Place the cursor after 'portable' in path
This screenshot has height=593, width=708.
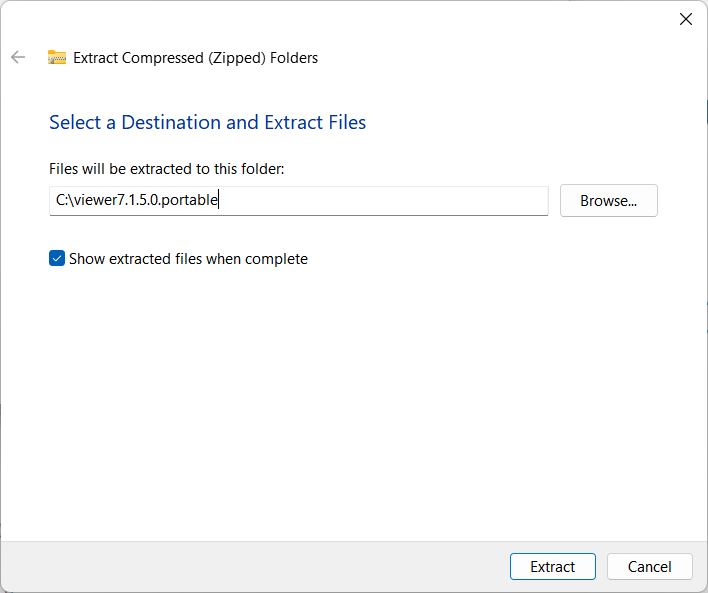coord(219,201)
